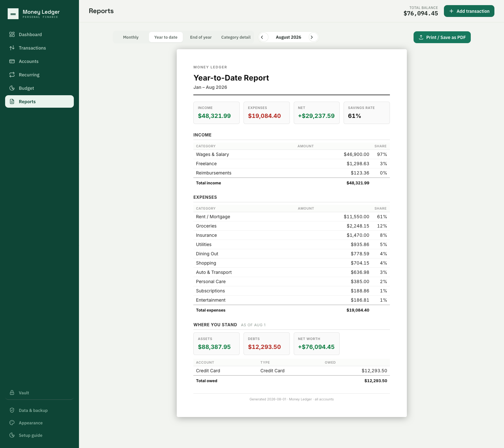The image size is (504, 448).
Task: Click the Recurring loop icon
Action: (12, 75)
